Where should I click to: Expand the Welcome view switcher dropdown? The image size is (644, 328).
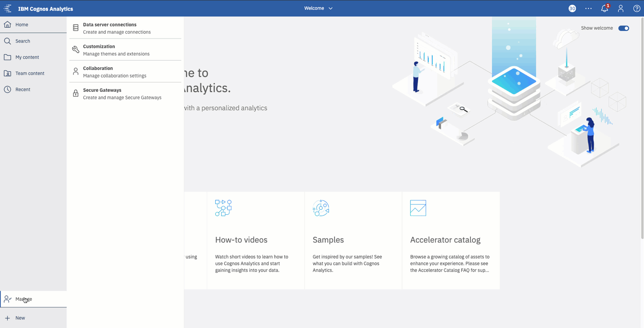[x=318, y=9]
